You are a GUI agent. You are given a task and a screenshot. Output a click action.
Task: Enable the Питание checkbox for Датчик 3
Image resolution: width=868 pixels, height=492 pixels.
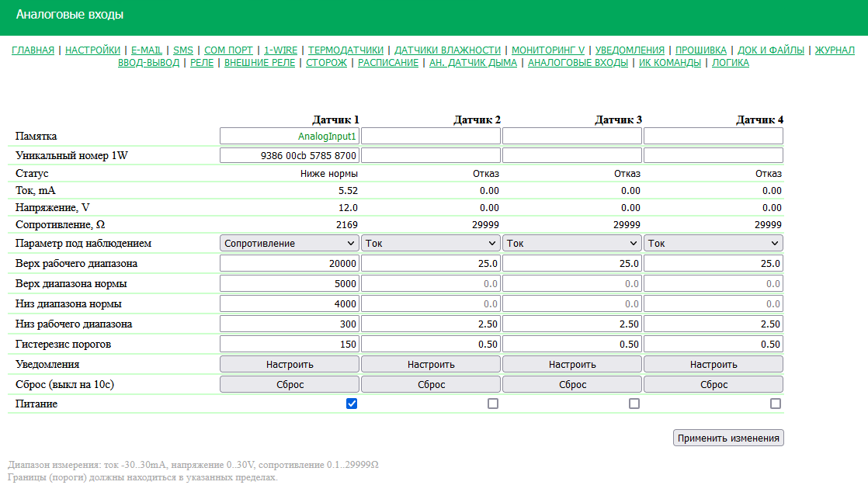634,404
